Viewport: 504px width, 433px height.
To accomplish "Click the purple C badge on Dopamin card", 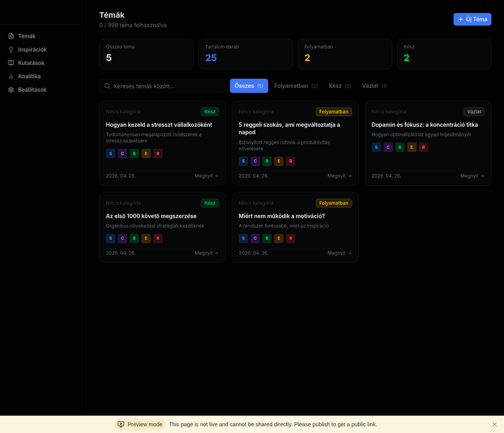I will (x=388, y=147).
